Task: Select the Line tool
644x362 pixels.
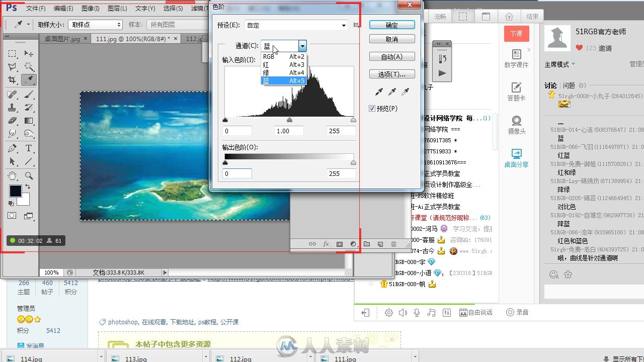Action: click(29, 161)
